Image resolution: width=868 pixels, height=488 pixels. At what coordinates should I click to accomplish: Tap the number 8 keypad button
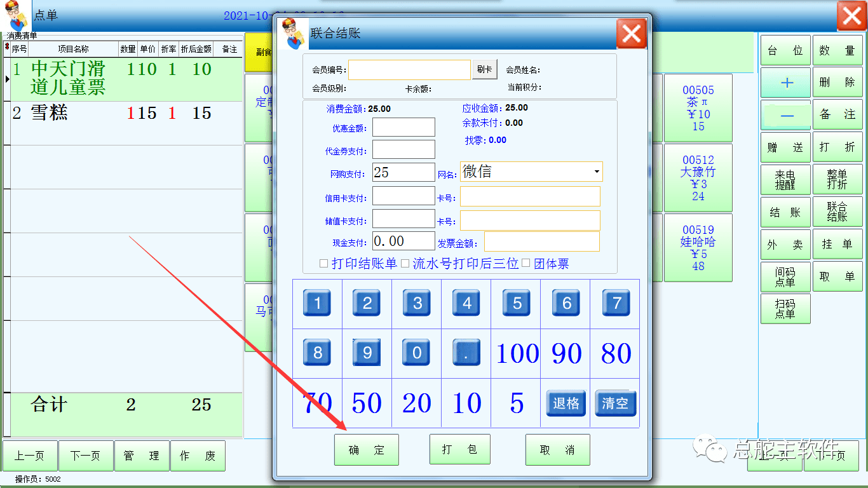317,353
